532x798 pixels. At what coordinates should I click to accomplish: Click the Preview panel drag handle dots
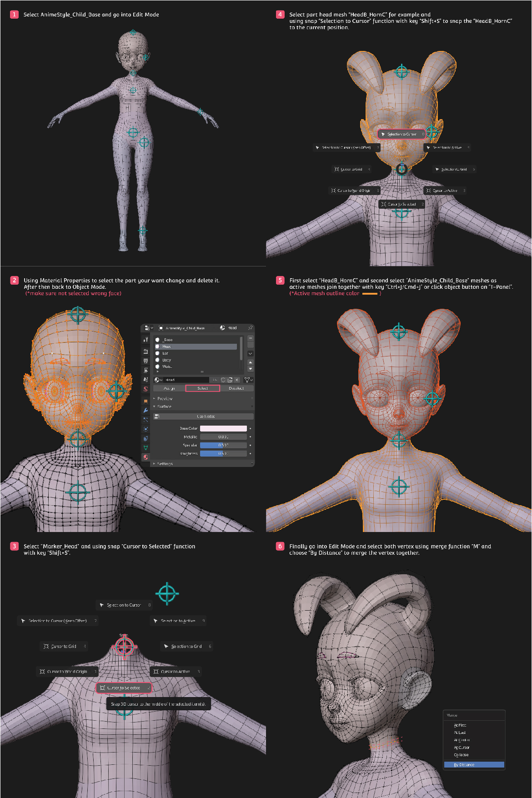[x=252, y=398]
